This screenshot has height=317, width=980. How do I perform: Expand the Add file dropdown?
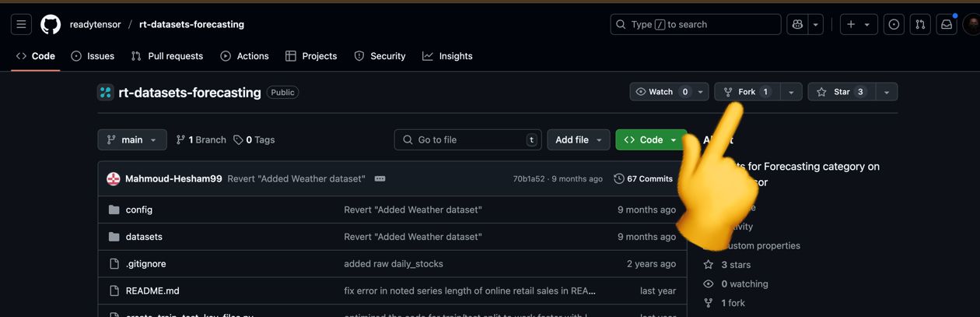[x=578, y=139]
